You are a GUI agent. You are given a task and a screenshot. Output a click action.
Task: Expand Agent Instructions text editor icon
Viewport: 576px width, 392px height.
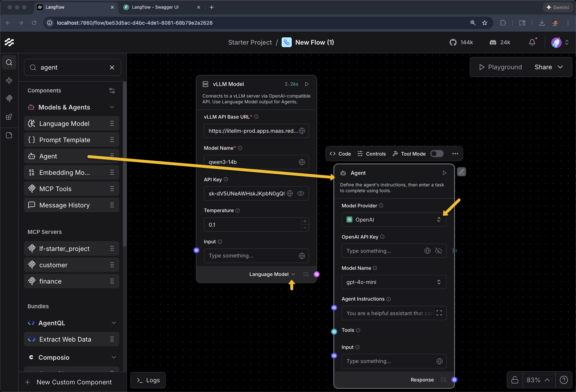point(439,313)
